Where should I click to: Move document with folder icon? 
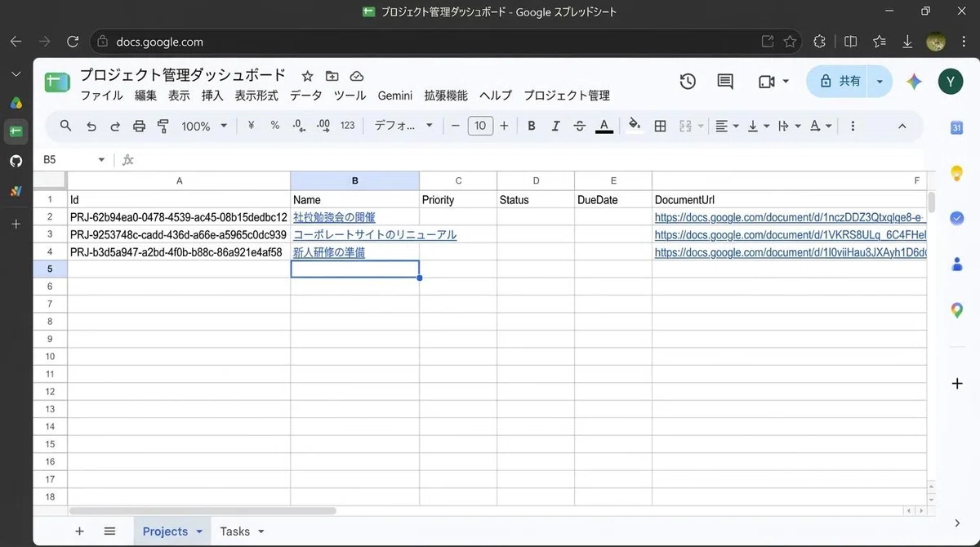(x=332, y=76)
